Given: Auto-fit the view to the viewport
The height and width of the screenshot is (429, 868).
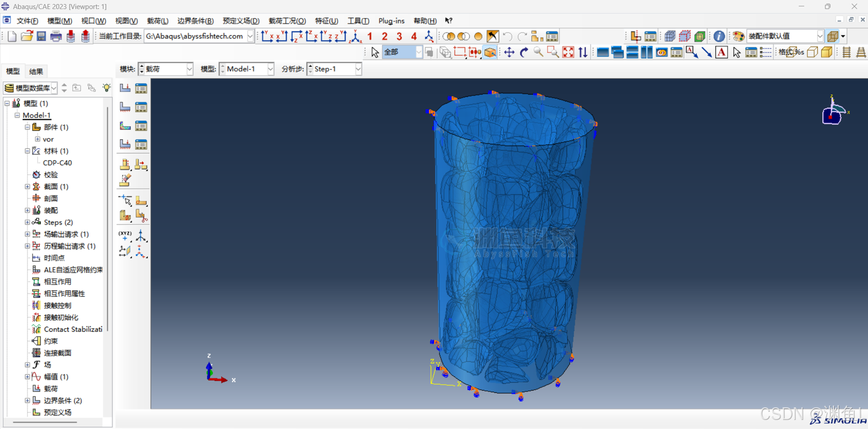Looking at the screenshot, I should (x=568, y=52).
